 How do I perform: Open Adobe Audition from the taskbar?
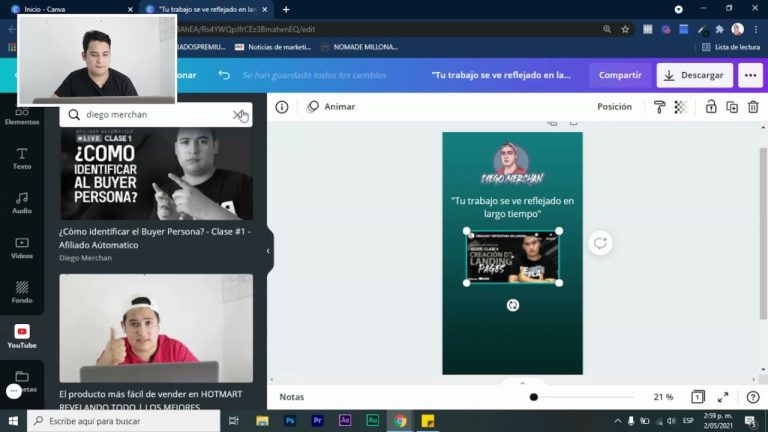tap(373, 421)
